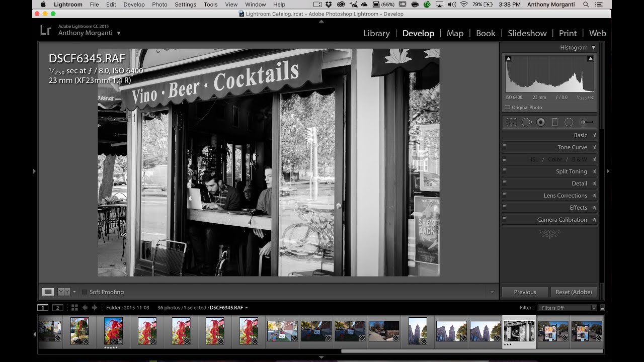644x362 pixels.
Task: Open the Settings menu
Action: point(185,5)
